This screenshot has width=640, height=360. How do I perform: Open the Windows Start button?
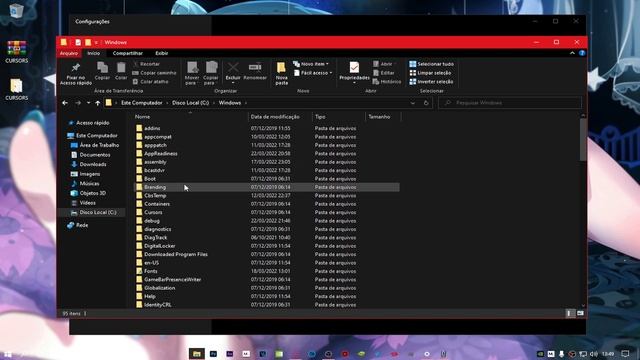coord(7,354)
